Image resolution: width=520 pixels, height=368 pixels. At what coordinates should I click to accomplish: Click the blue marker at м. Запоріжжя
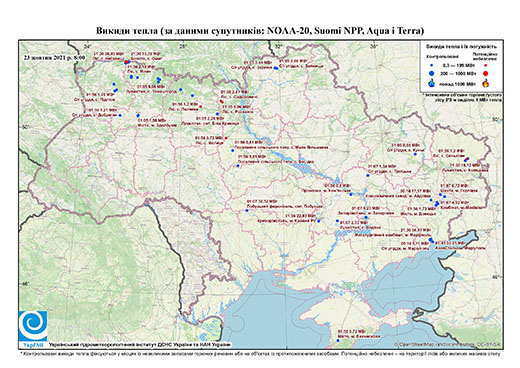tap(366, 217)
